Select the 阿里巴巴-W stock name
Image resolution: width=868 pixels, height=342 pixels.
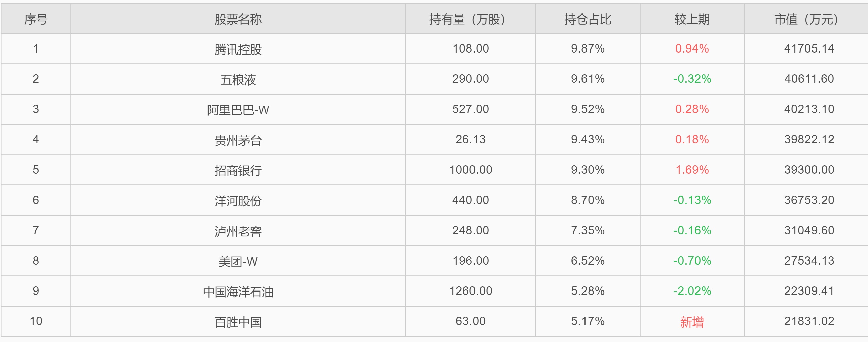(x=238, y=110)
